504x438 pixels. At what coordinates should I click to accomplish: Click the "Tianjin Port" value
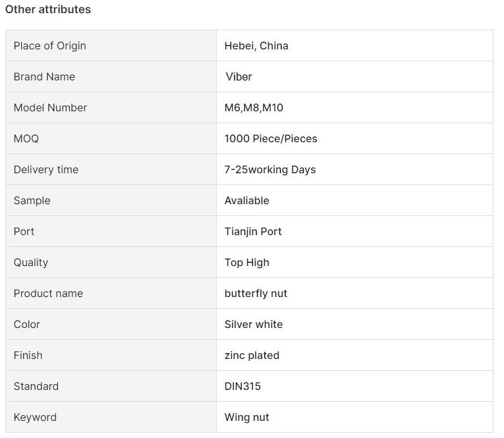tap(253, 232)
